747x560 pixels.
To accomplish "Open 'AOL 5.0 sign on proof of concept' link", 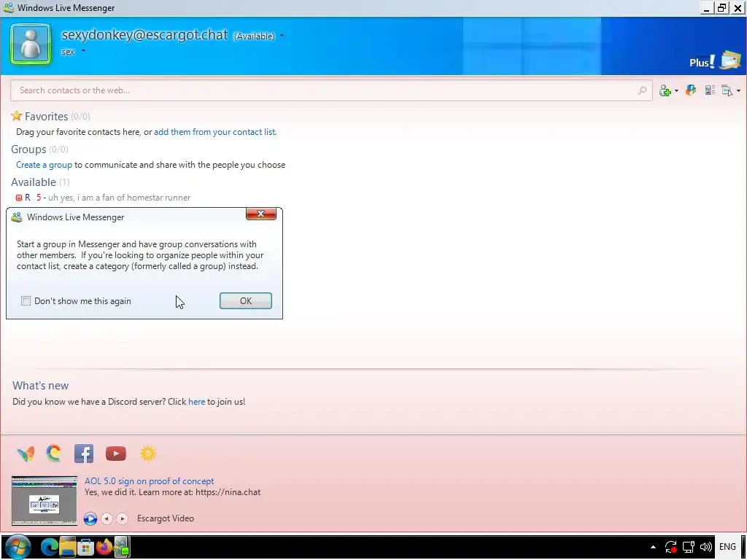I will (x=149, y=481).
